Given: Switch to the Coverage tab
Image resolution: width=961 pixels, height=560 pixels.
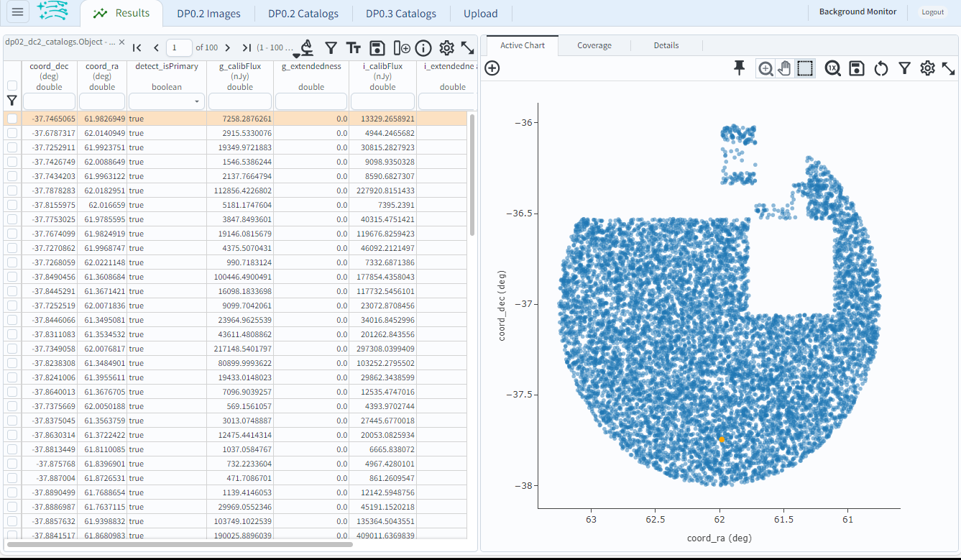Looking at the screenshot, I should [594, 45].
